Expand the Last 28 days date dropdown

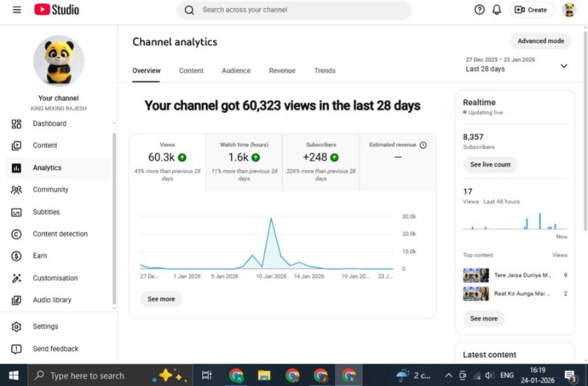[x=563, y=66]
